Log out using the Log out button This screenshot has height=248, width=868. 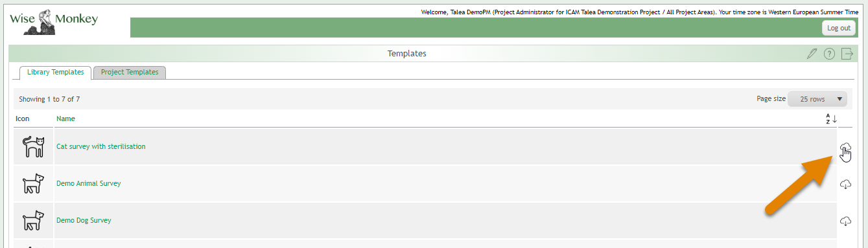839,28
